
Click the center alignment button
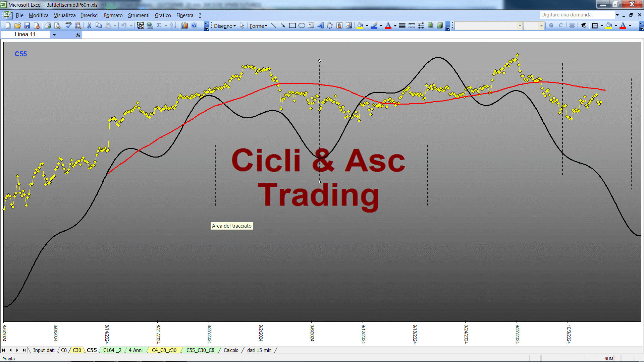(x=572, y=26)
